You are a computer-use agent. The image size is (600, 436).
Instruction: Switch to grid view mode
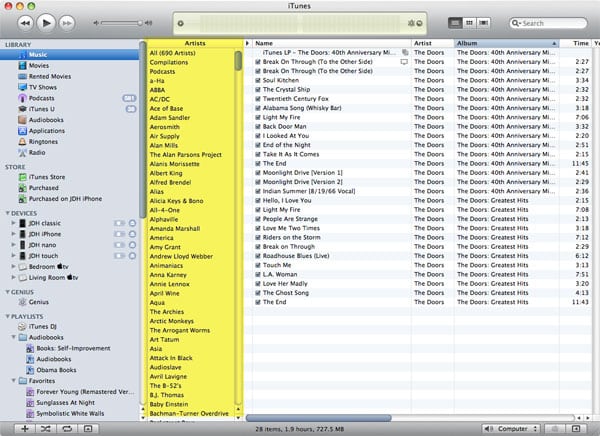[x=469, y=23]
